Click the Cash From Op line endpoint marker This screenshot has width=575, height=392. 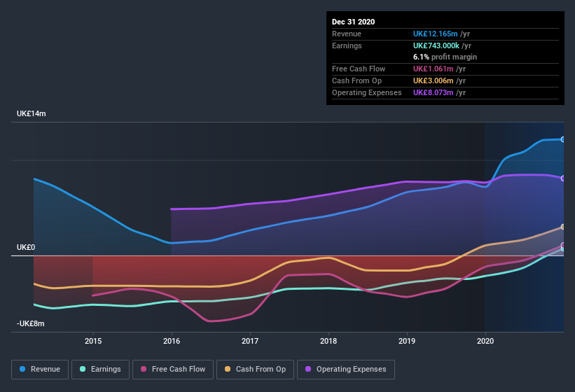(x=563, y=227)
